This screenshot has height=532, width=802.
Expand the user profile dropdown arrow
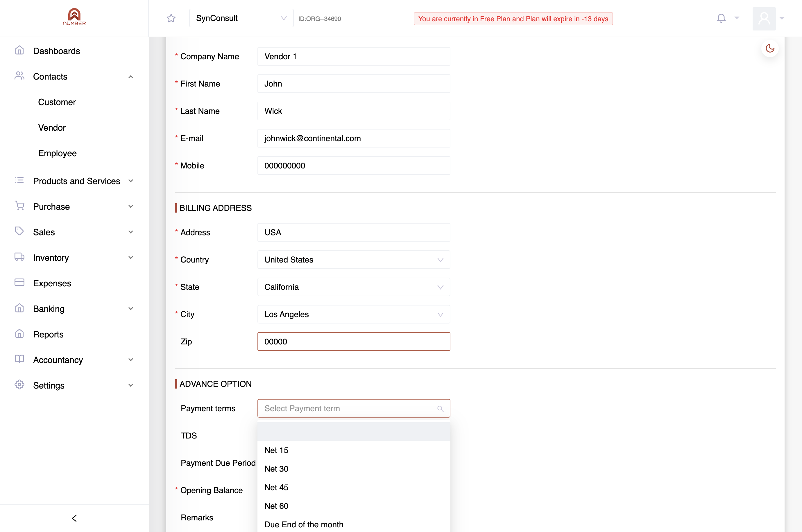[782, 19]
